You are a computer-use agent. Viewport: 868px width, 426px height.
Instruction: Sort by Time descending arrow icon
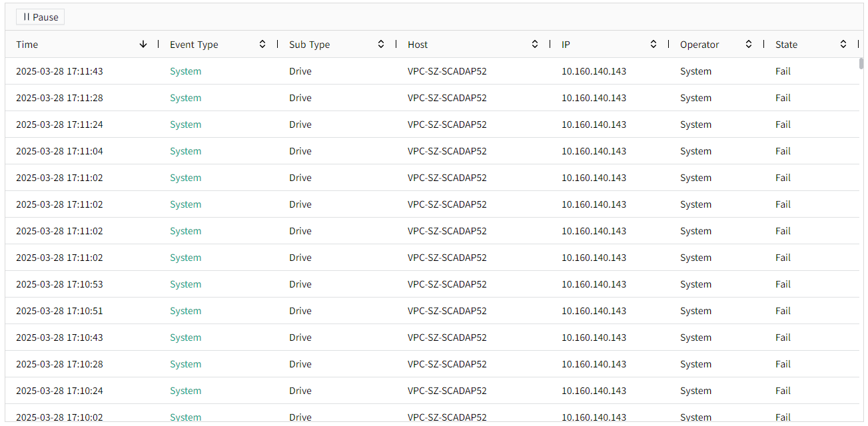pyautogui.click(x=143, y=45)
